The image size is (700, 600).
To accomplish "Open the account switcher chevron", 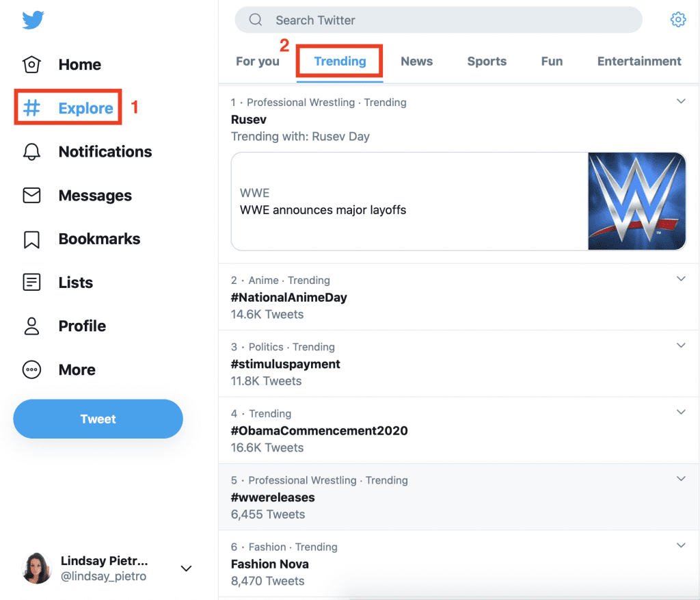I will [185, 568].
